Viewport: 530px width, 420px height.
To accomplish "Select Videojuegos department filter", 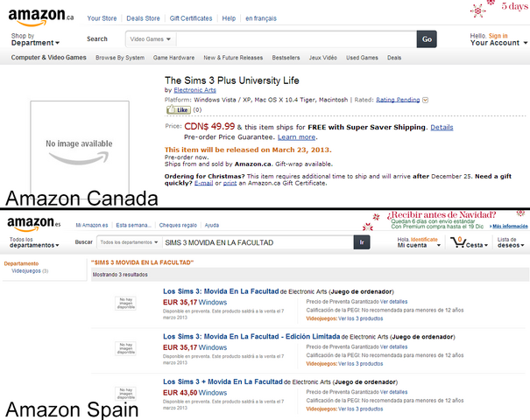I will pyautogui.click(x=26, y=270).
